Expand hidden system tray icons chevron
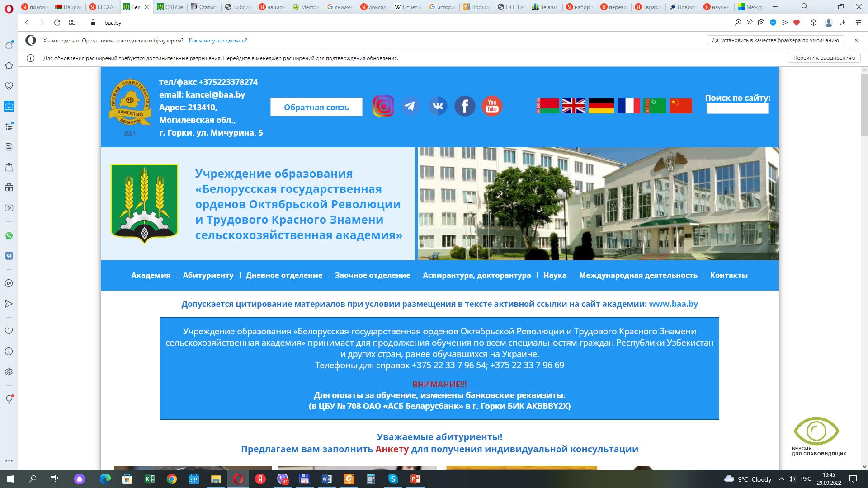This screenshot has width=868, height=488. coord(782,478)
